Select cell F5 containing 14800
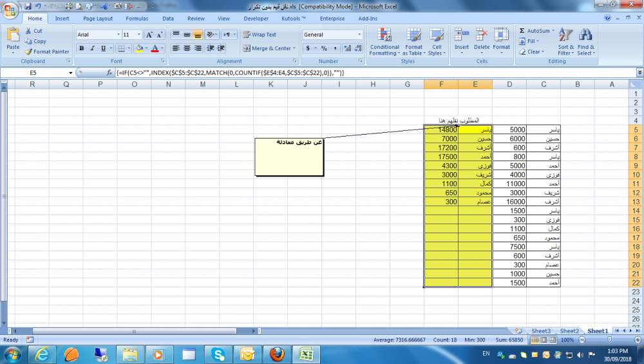This screenshot has height=364, width=644. click(441, 129)
